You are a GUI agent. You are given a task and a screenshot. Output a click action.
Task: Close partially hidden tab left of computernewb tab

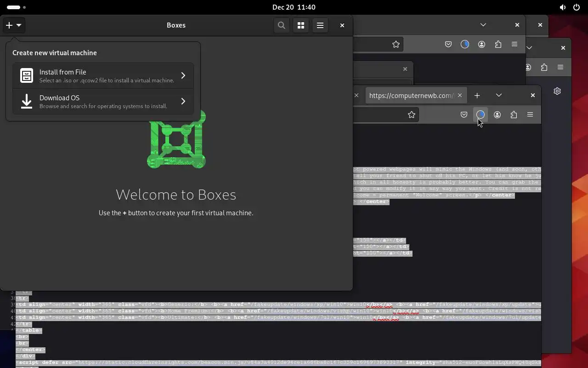tap(356, 95)
